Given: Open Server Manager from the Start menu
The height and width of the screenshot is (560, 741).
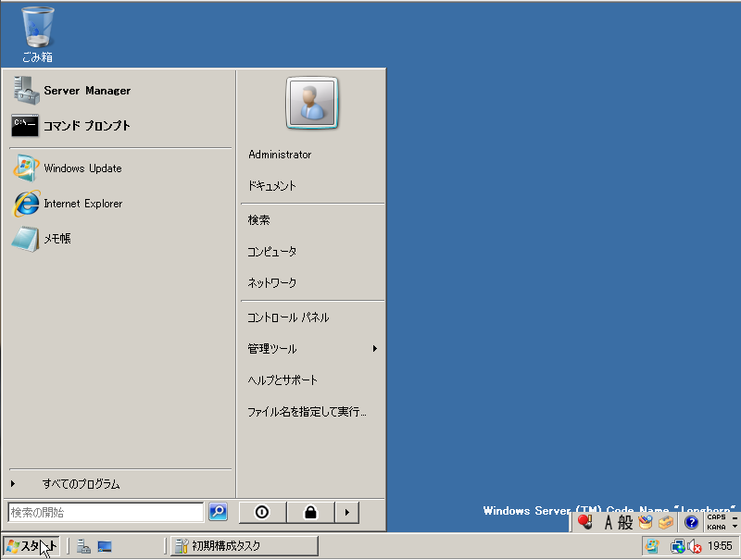Looking at the screenshot, I should click(x=120, y=90).
